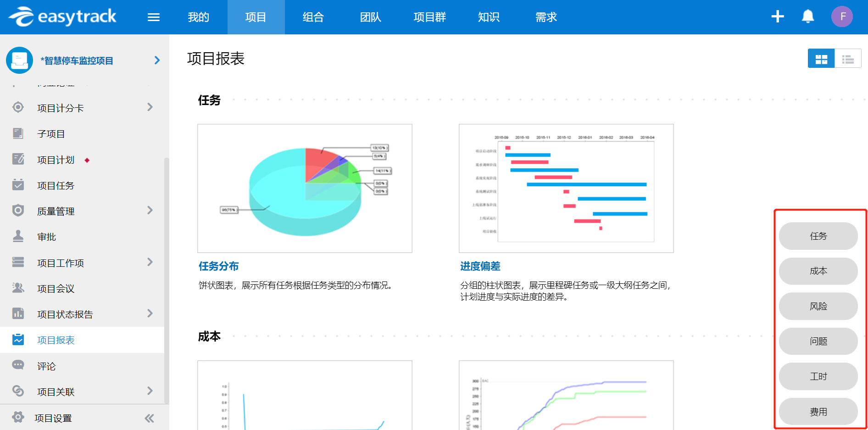Click the hamburger menu icon
The width and height of the screenshot is (868, 430).
click(x=153, y=17)
